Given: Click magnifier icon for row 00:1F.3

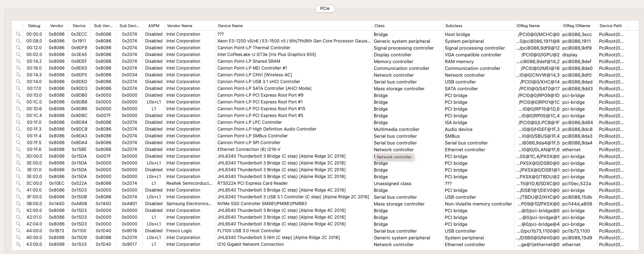Looking at the screenshot, I should (x=18, y=129).
